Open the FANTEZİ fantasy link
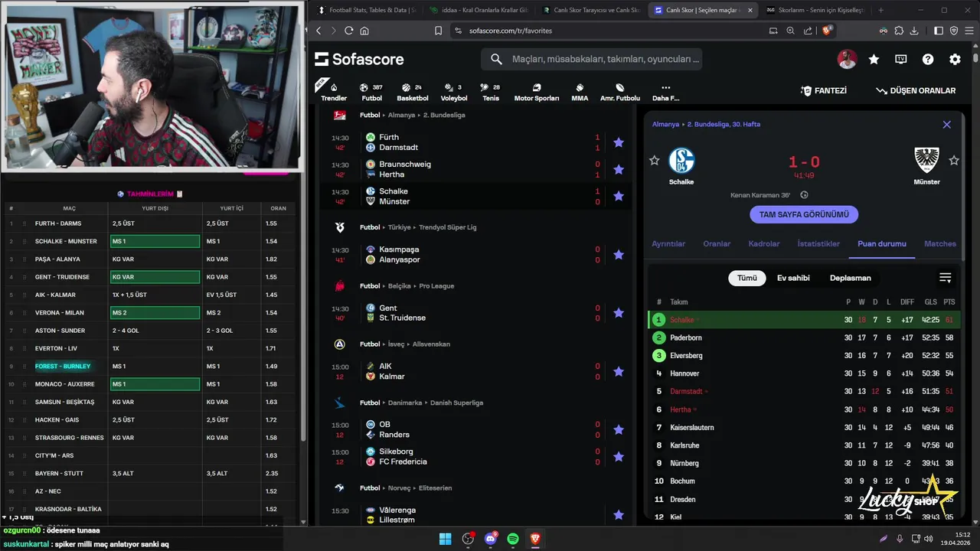The height and width of the screenshot is (551, 980). click(823, 90)
